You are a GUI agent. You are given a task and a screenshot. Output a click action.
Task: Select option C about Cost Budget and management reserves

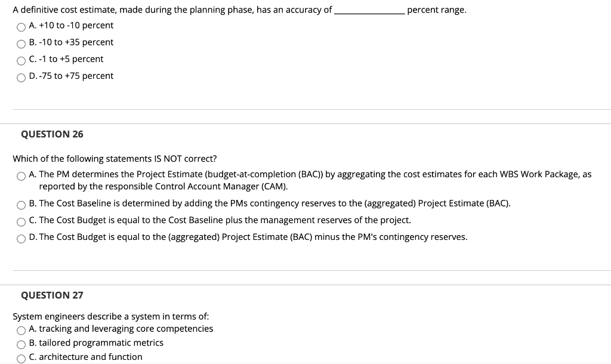pos(21,221)
